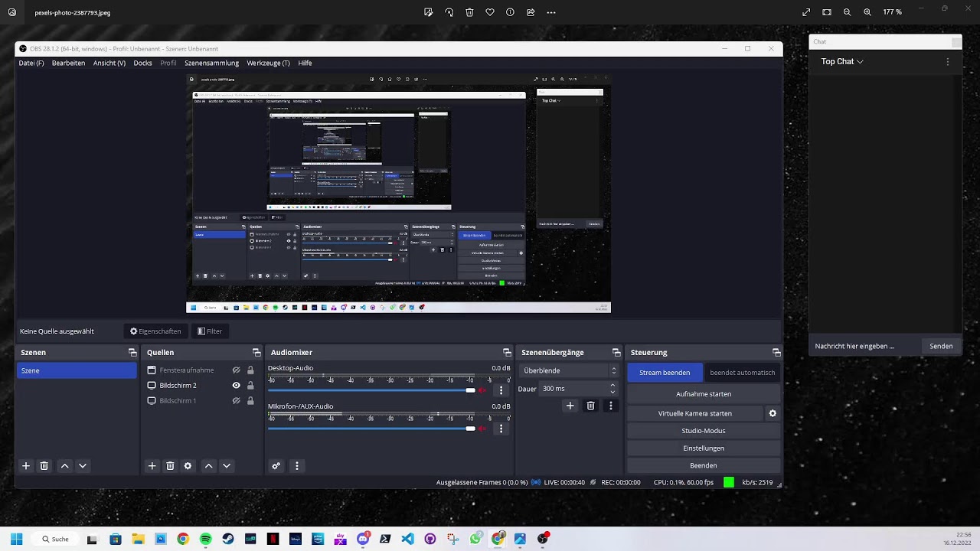The width and height of the screenshot is (980, 551).
Task: Enter fullscreen view in Photos viewer
Action: coord(806,12)
